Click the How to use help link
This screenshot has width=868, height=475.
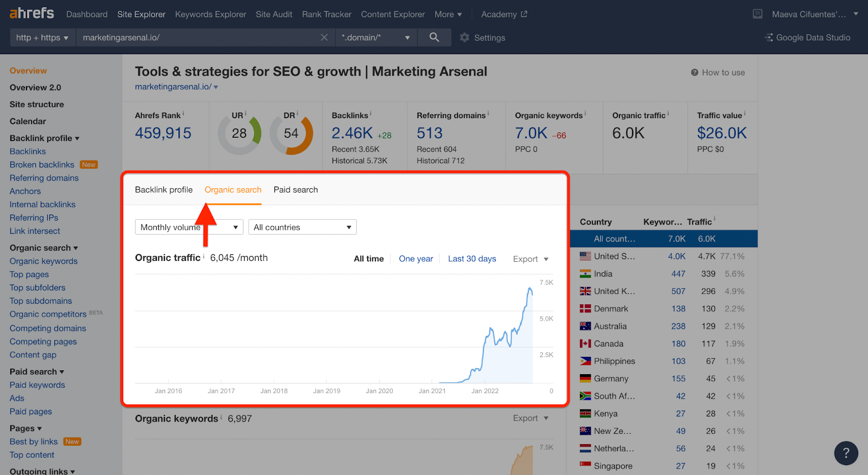pos(718,73)
